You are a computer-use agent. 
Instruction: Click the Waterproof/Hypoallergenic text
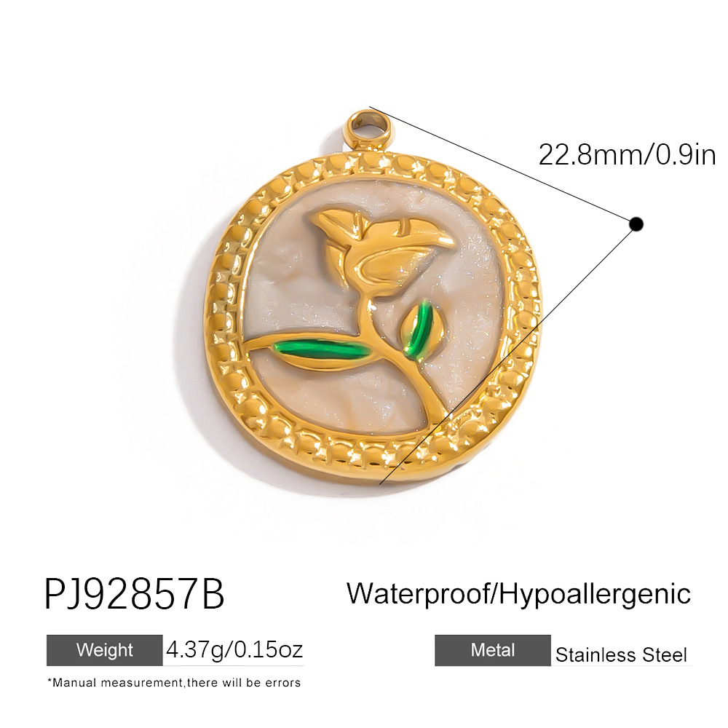(x=518, y=594)
